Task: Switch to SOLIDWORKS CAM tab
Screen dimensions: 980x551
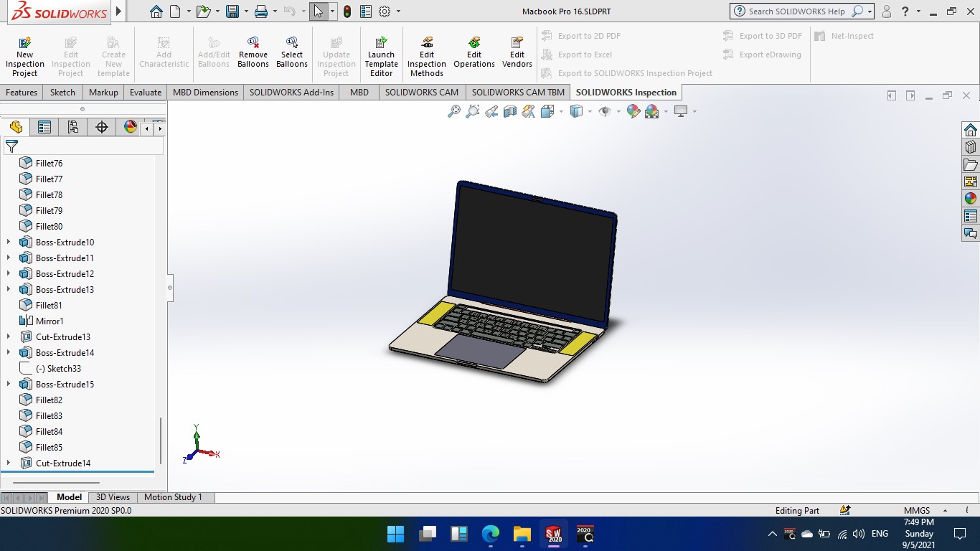Action: [422, 92]
